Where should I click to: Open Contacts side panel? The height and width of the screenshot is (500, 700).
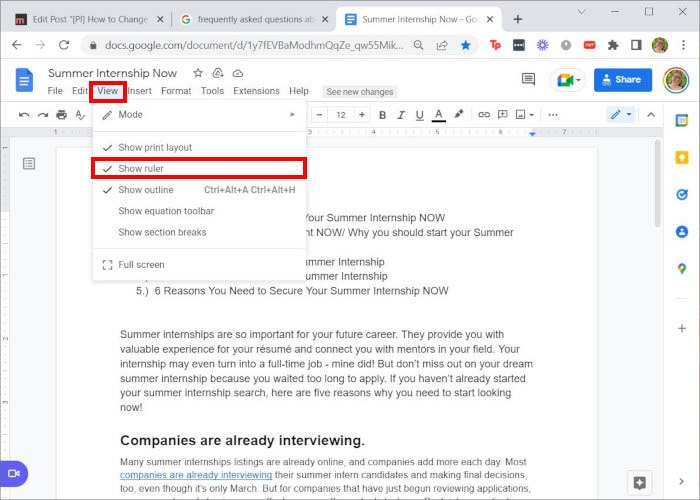tap(682, 232)
